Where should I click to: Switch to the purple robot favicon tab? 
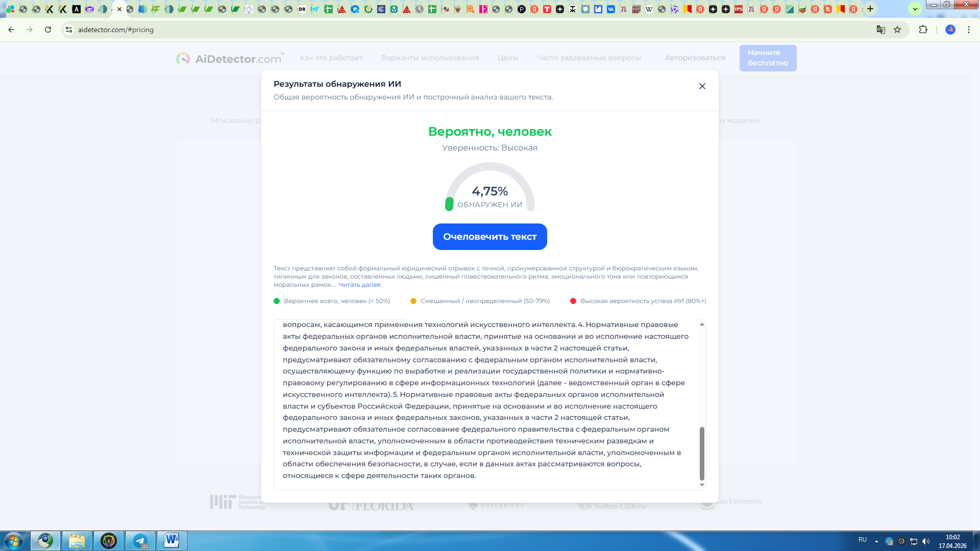(89, 9)
